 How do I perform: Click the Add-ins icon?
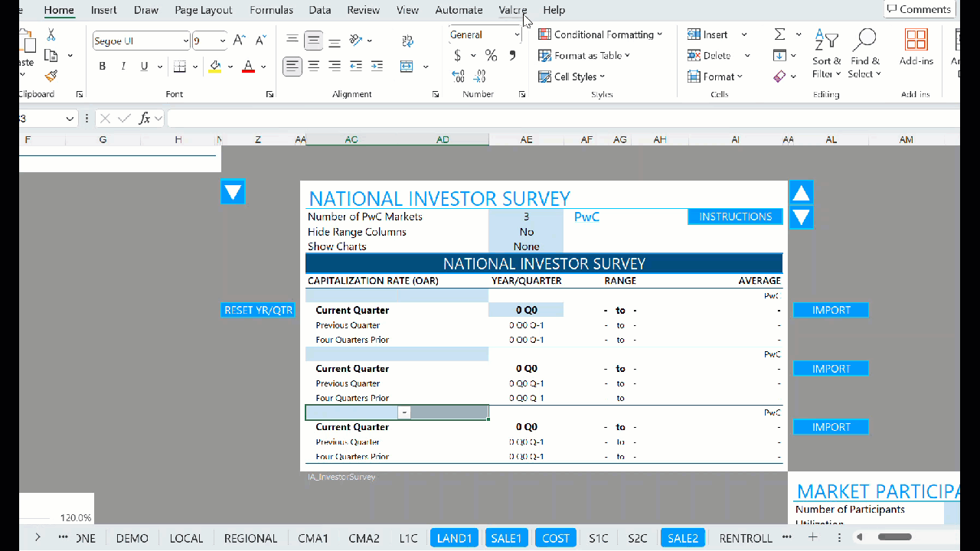[916, 49]
